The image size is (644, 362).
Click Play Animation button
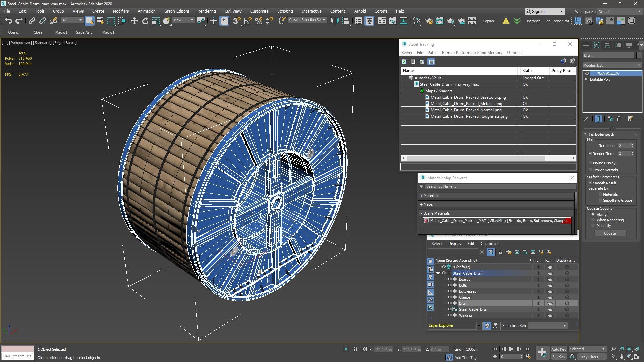coord(511,349)
